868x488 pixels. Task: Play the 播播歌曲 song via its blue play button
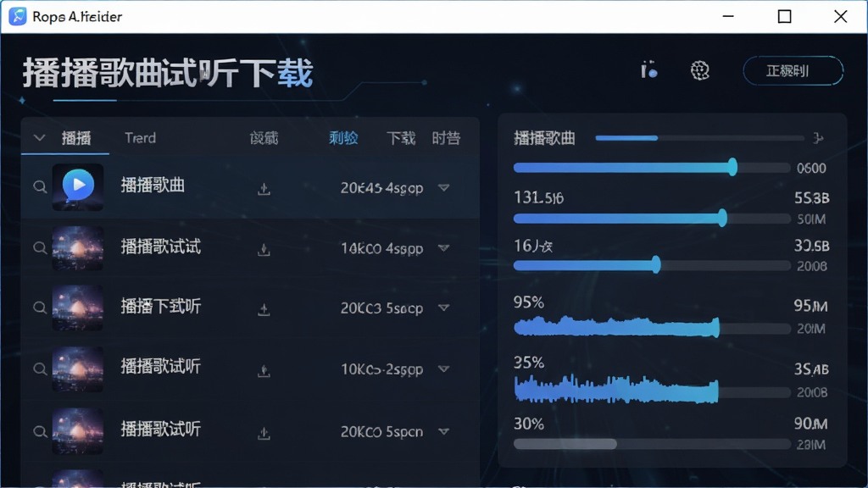tap(78, 185)
